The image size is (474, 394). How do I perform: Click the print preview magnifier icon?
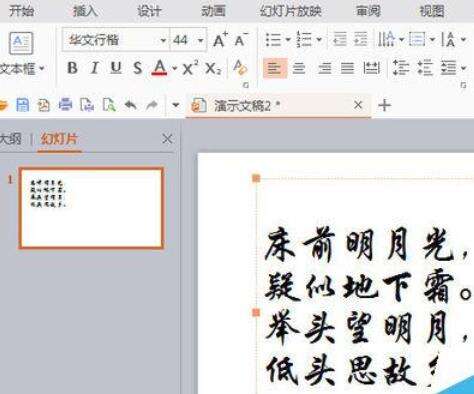[109, 105]
